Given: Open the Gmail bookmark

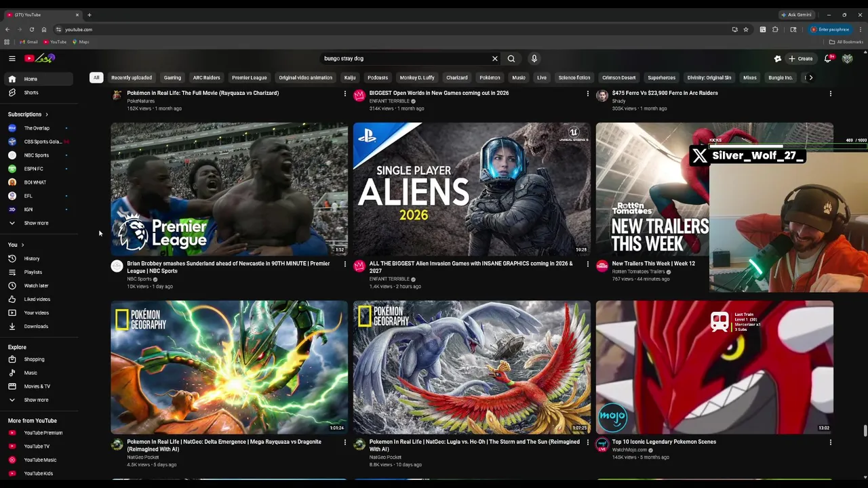Looking at the screenshot, I should pos(29,41).
